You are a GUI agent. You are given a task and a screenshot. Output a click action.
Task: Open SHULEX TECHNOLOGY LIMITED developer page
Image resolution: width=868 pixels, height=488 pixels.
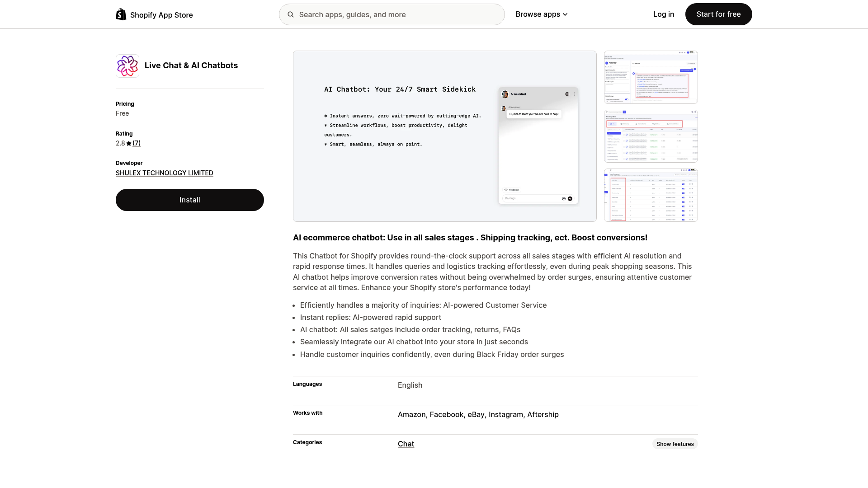tap(164, 173)
